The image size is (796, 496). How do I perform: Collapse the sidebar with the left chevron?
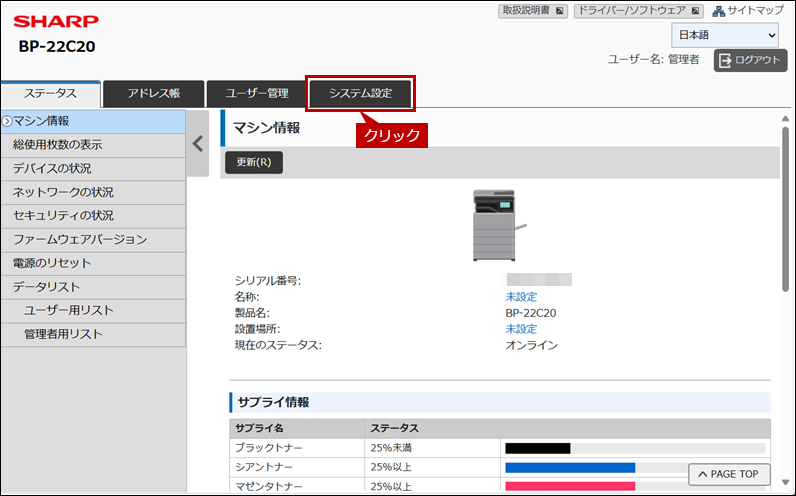point(198,144)
